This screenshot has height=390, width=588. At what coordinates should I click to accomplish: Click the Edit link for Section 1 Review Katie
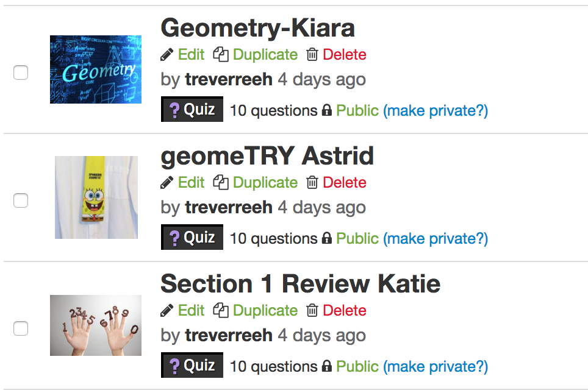coord(192,311)
